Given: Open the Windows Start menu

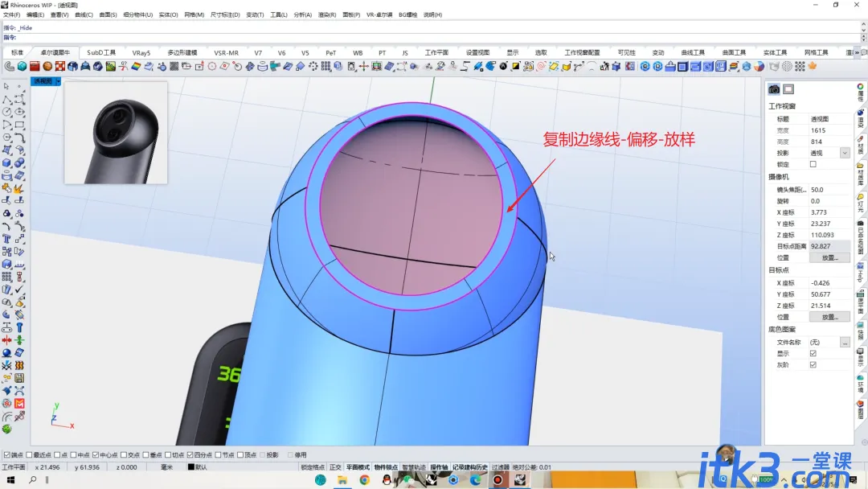Looking at the screenshot, I should 10,480.
